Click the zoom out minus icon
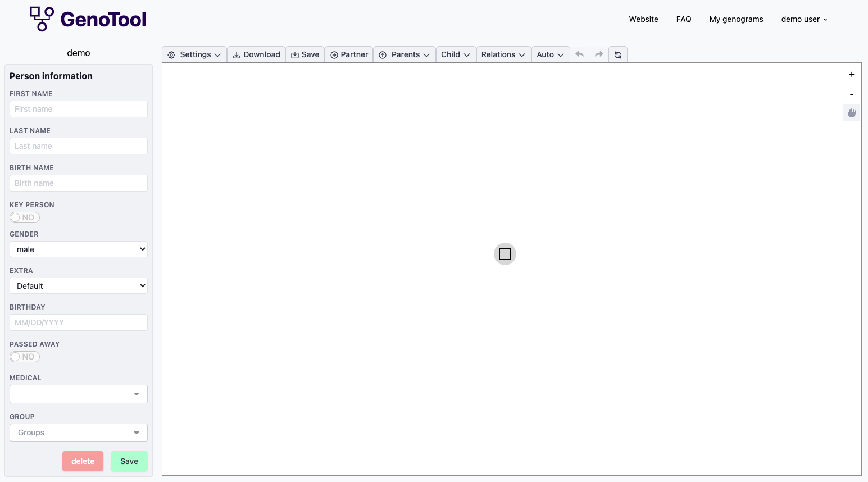 [851, 94]
